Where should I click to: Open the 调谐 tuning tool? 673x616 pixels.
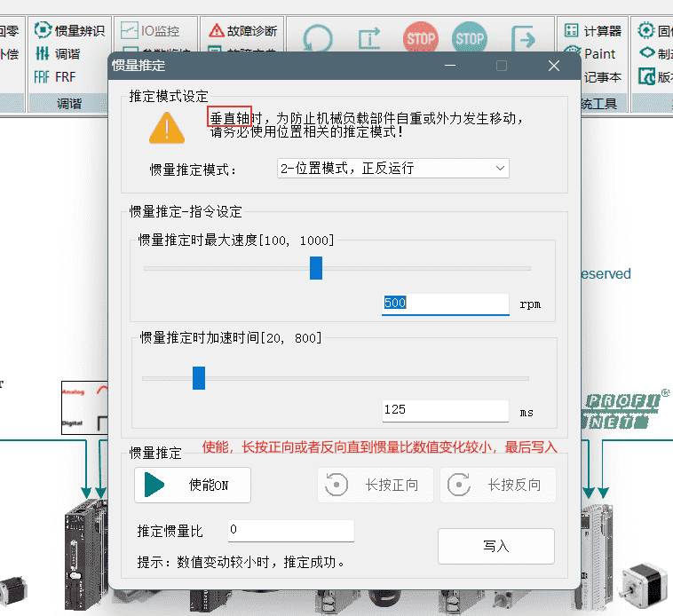tap(58, 54)
